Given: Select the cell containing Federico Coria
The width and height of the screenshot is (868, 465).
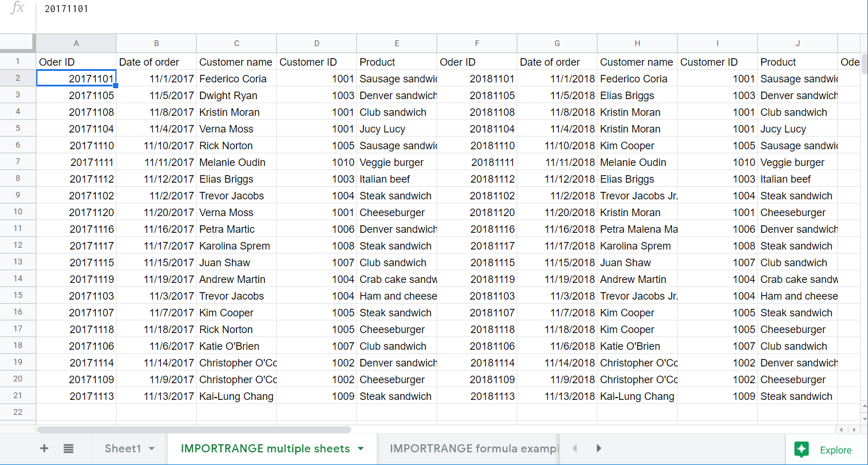Looking at the screenshot, I should click(x=236, y=78).
